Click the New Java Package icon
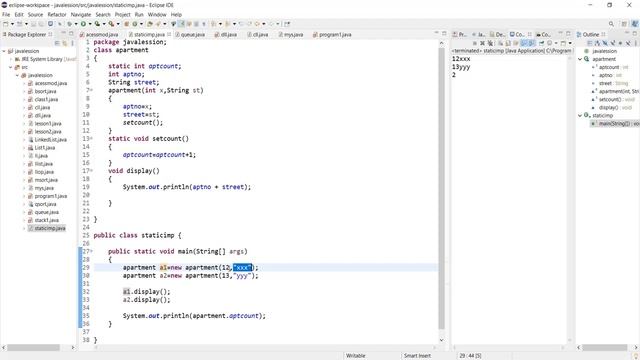640x360 pixels. pos(127,24)
